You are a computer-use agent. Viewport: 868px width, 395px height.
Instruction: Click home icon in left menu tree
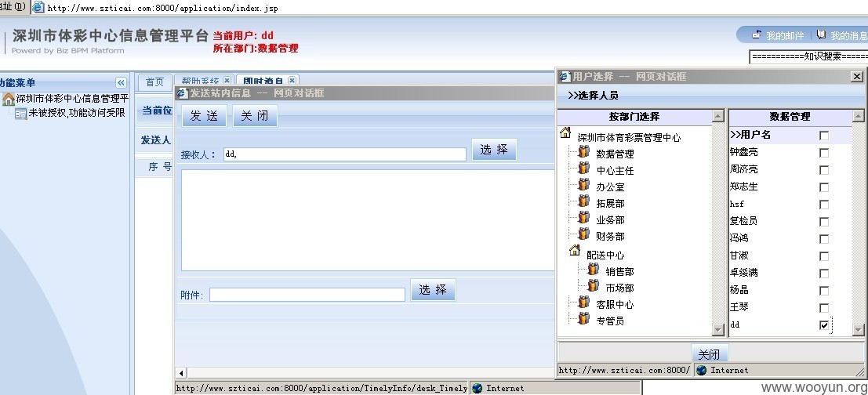[9, 99]
